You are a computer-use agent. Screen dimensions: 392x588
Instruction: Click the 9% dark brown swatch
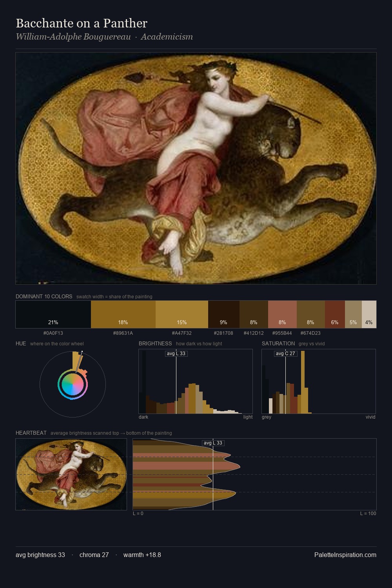coord(224,314)
